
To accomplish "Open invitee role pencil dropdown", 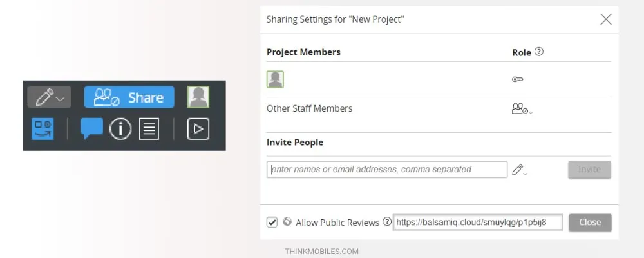I will (x=520, y=170).
